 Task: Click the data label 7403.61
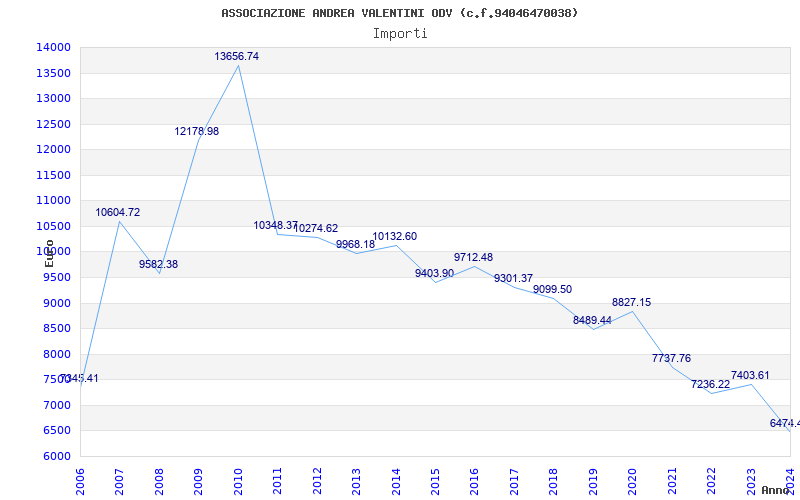click(750, 376)
